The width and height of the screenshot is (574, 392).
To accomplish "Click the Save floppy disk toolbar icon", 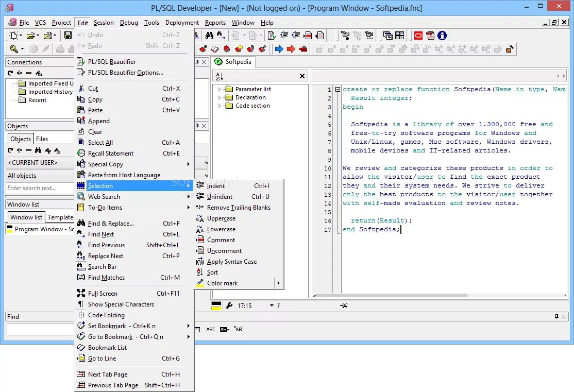I will tap(67, 35).
